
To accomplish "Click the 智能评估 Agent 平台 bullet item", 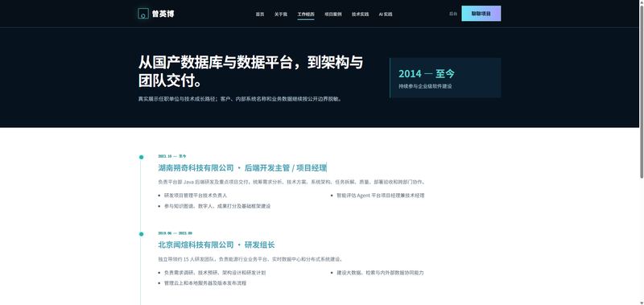I will click(x=380, y=196).
